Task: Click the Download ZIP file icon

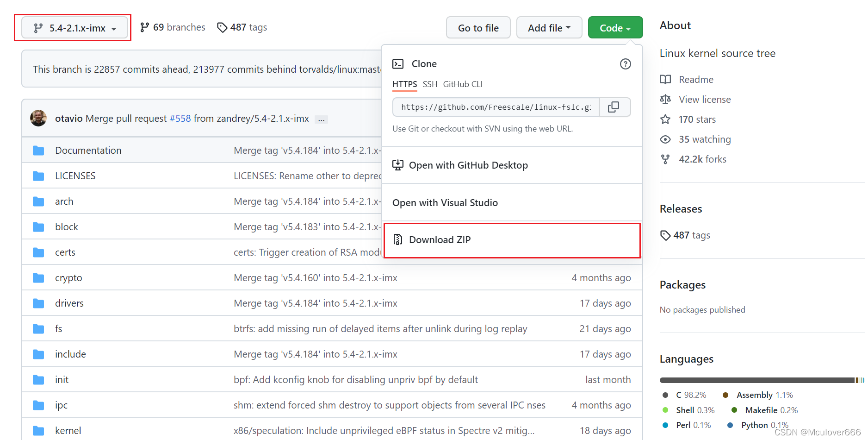Action: (398, 239)
